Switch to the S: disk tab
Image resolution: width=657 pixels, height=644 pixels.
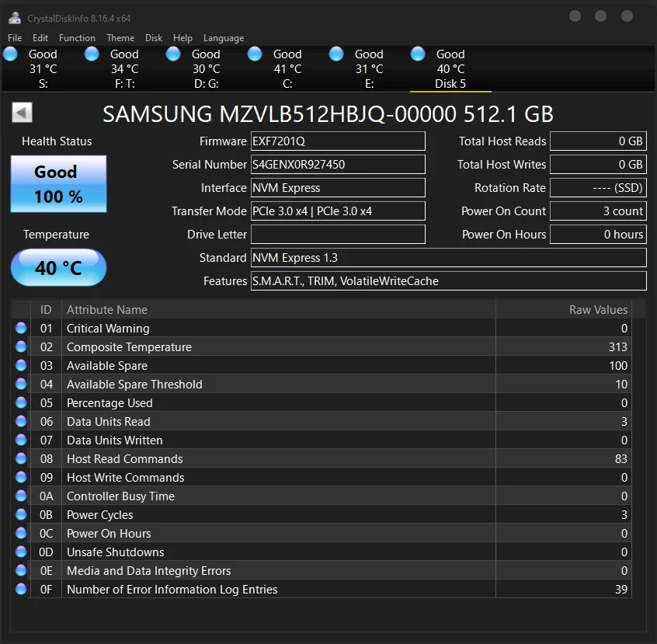point(43,69)
